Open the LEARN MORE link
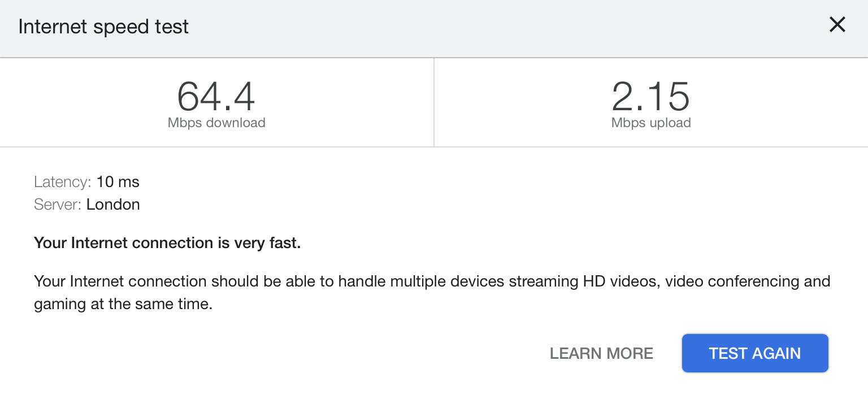 click(x=601, y=354)
